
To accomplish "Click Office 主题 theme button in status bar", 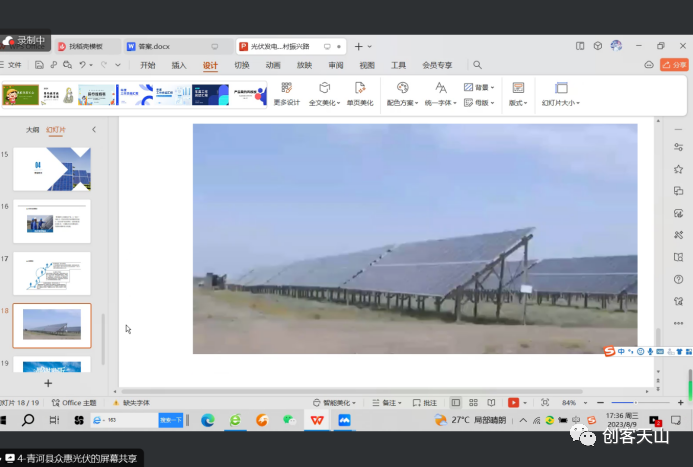I will coord(74,403).
